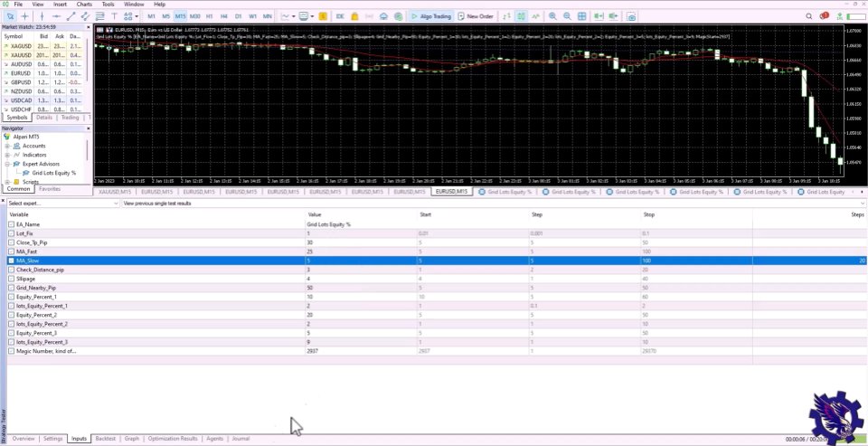Viewport: 868px width, 446px height.
Task: Open the Tools menu
Action: point(108,4)
